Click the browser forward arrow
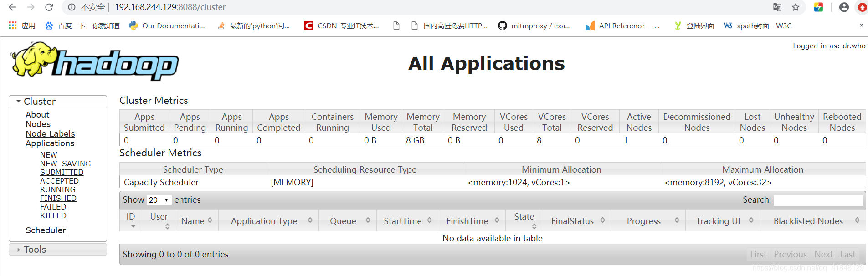 (x=31, y=7)
